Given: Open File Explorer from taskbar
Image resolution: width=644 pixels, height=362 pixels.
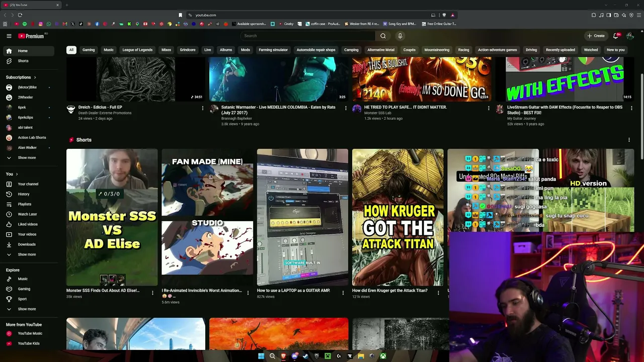Looking at the screenshot, I should (361, 356).
